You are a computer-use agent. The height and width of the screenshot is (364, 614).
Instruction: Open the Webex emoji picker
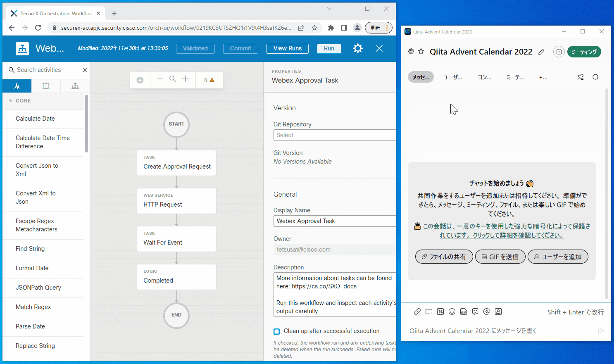click(x=452, y=312)
